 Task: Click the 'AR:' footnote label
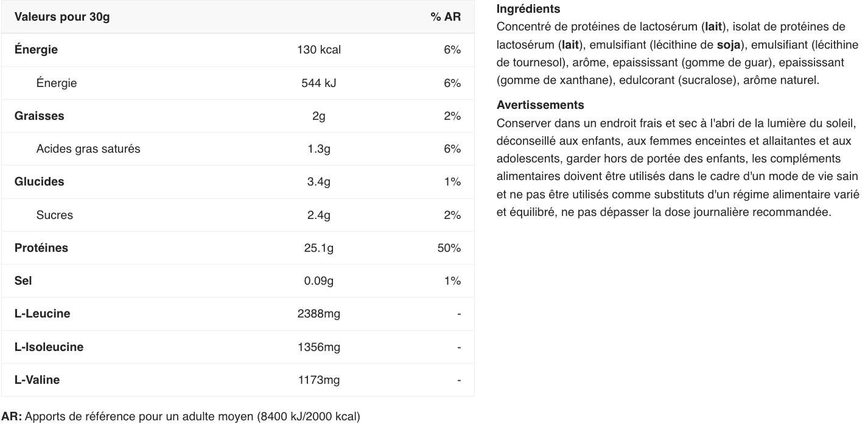pos(12,417)
